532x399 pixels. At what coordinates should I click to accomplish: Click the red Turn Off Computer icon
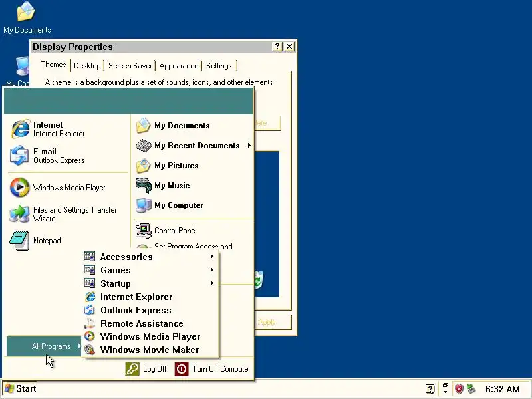pyautogui.click(x=182, y=369)
